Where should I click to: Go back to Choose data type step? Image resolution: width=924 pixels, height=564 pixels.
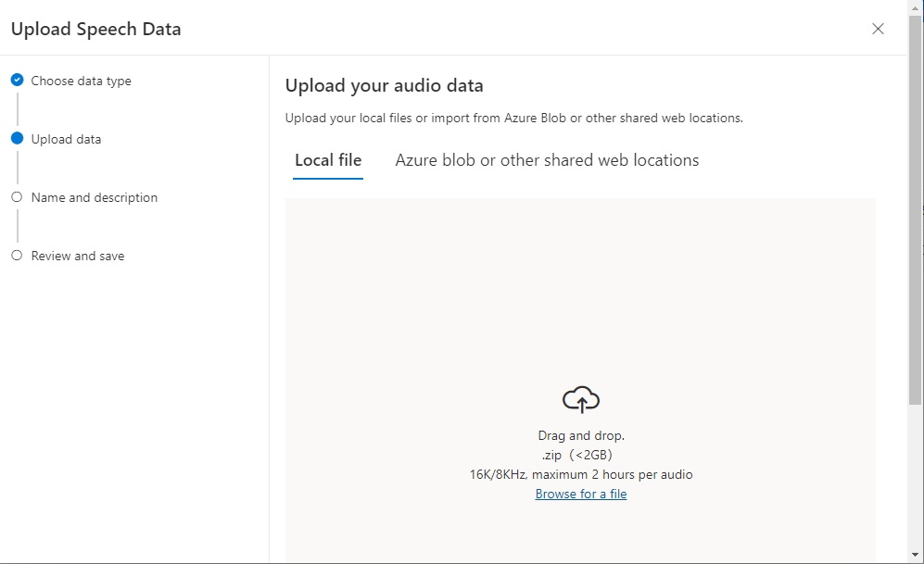[x=81, y=81]
